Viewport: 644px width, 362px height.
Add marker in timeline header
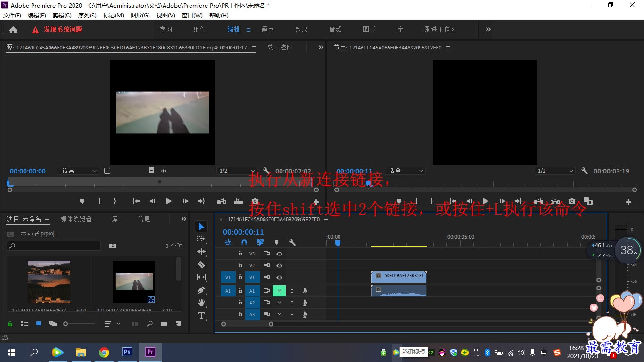pyautogui.click(x=276, y=242)
